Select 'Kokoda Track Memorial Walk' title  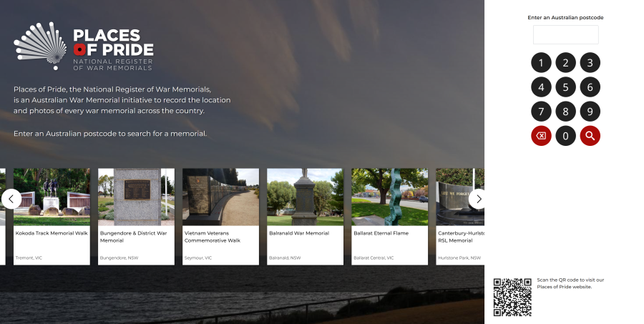click(x=52, y=233)
